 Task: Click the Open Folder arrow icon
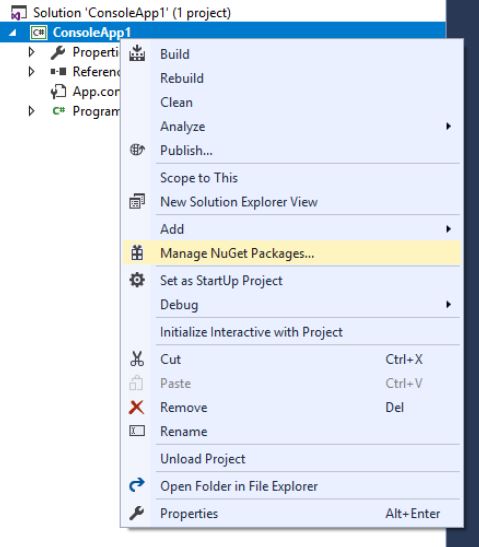[137, 485]
